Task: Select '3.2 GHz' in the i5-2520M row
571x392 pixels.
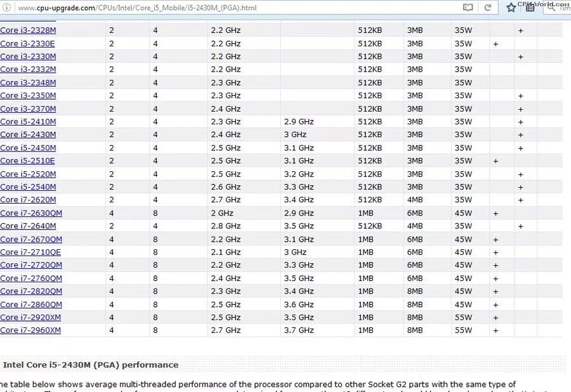Action: click(299, 174)
